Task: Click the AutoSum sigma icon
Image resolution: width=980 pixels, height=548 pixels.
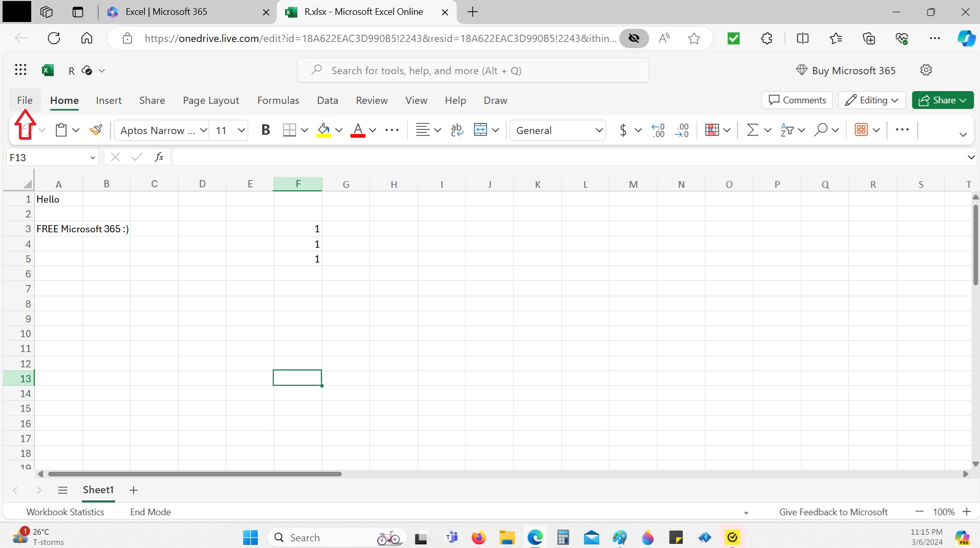Action: coord(752,130)
